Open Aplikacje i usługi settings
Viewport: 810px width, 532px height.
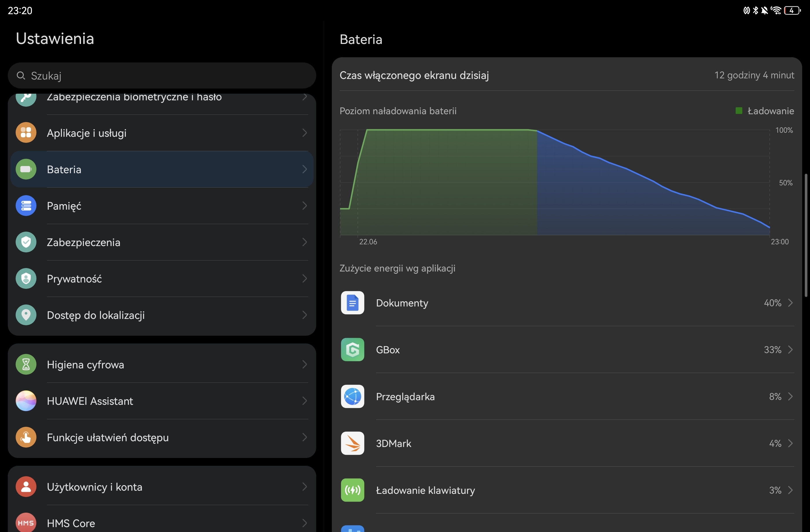click(162, 133)
